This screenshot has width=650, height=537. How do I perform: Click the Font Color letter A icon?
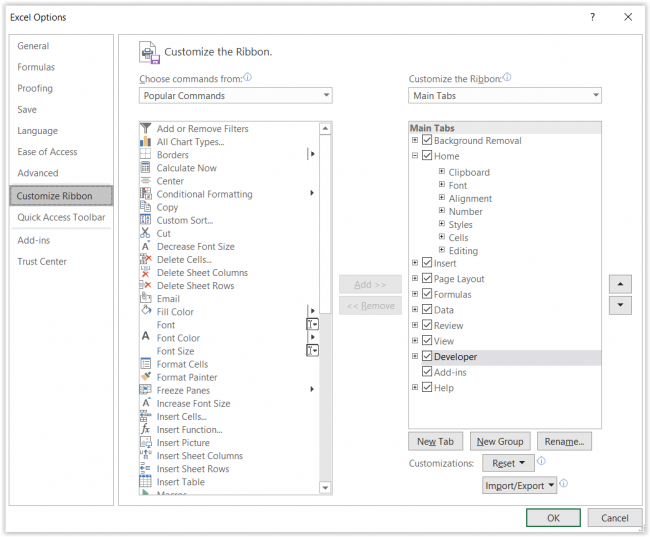pyautogui.click(x=146, y=337)
